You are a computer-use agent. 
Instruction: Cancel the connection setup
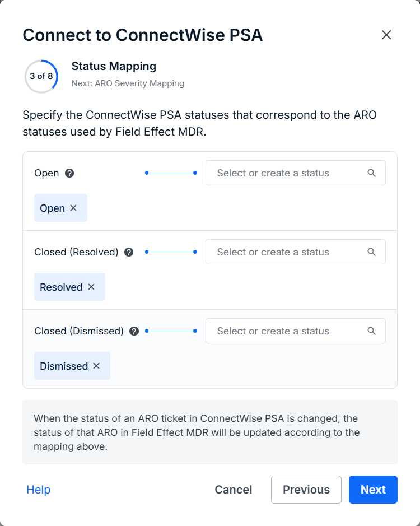pos(233,490)
